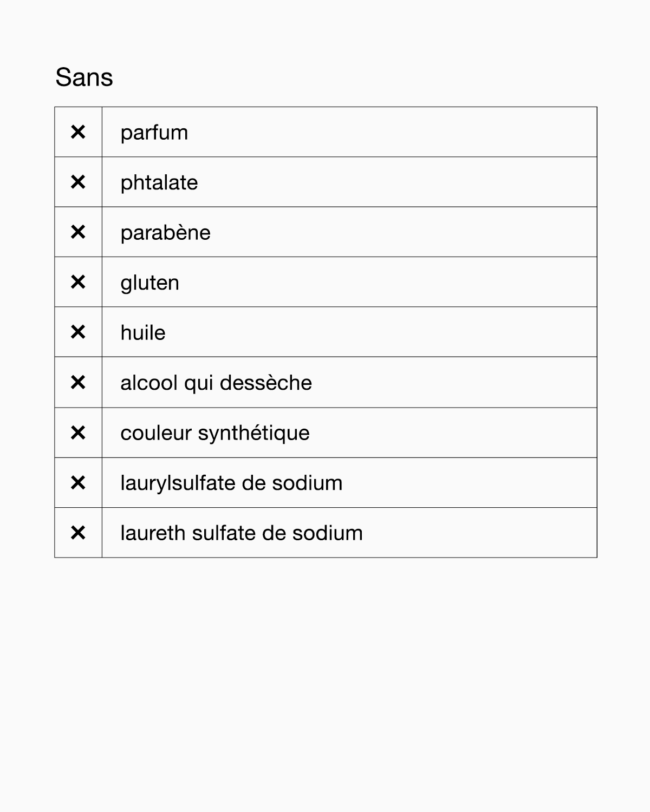Viewport: 650px width, 812px height.
Task: Click the X icon beside couleur synthétique
Action: click(x=78, y=433)
